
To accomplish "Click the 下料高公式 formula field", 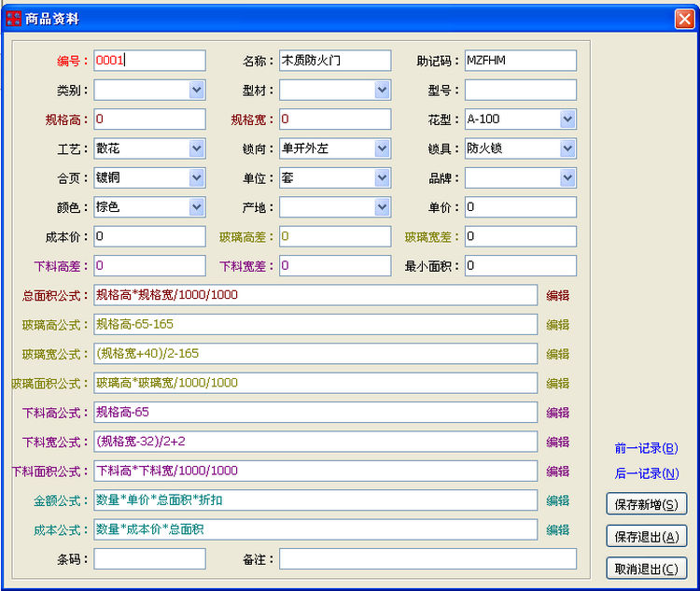I will click(315, 413).
